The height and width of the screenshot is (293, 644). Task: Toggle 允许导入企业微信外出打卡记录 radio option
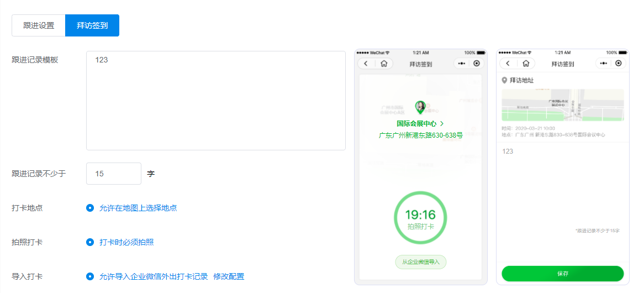[90, 276]
